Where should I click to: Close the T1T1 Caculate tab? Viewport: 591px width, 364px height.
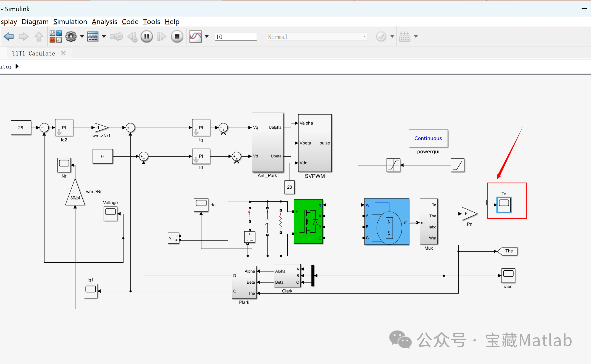63,53
